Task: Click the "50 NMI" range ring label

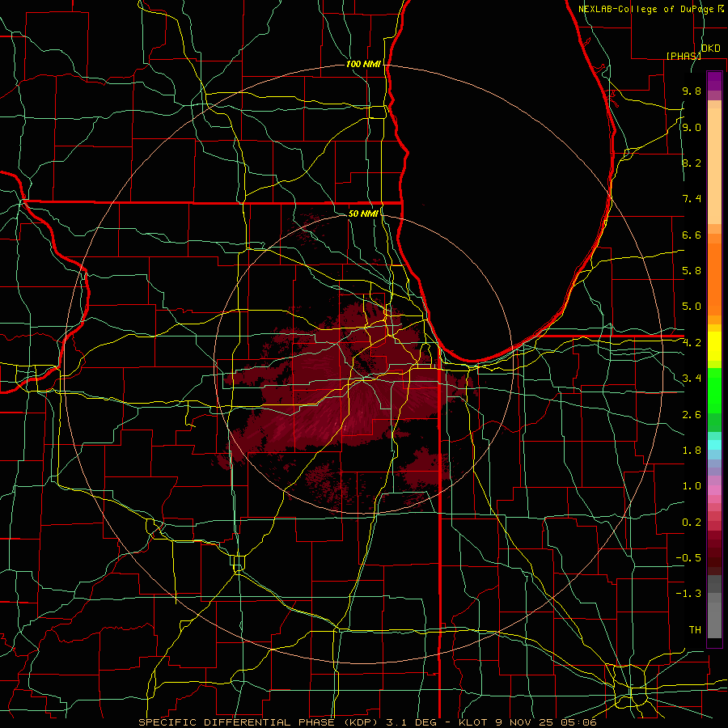Action: (363, 214)
